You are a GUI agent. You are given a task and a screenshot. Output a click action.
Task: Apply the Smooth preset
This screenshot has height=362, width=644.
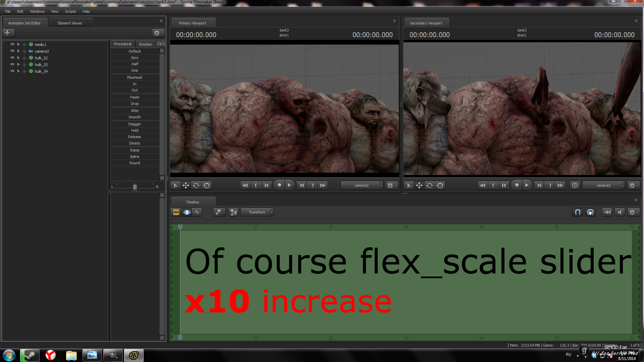(x=135, y=117)
